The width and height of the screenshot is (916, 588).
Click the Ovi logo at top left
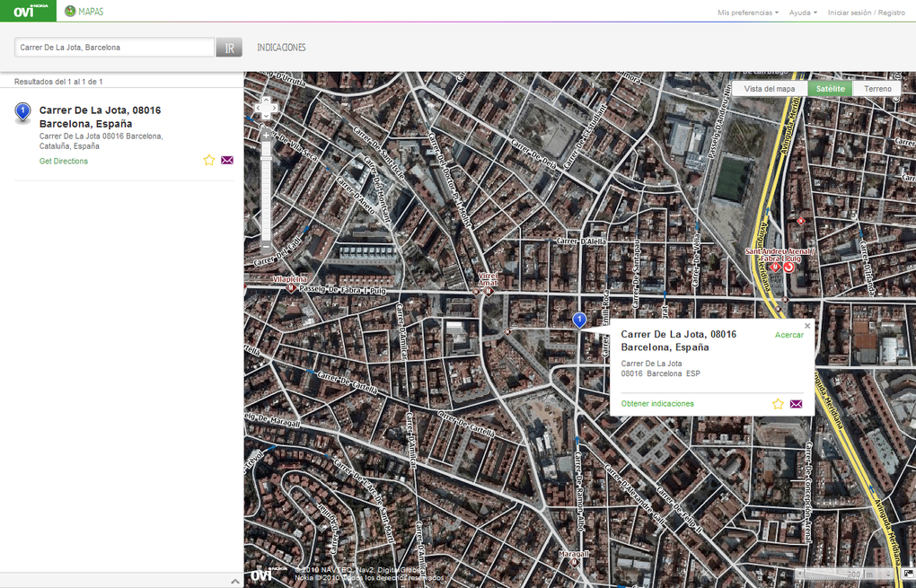pyautogui.click(x=22, y=11)
